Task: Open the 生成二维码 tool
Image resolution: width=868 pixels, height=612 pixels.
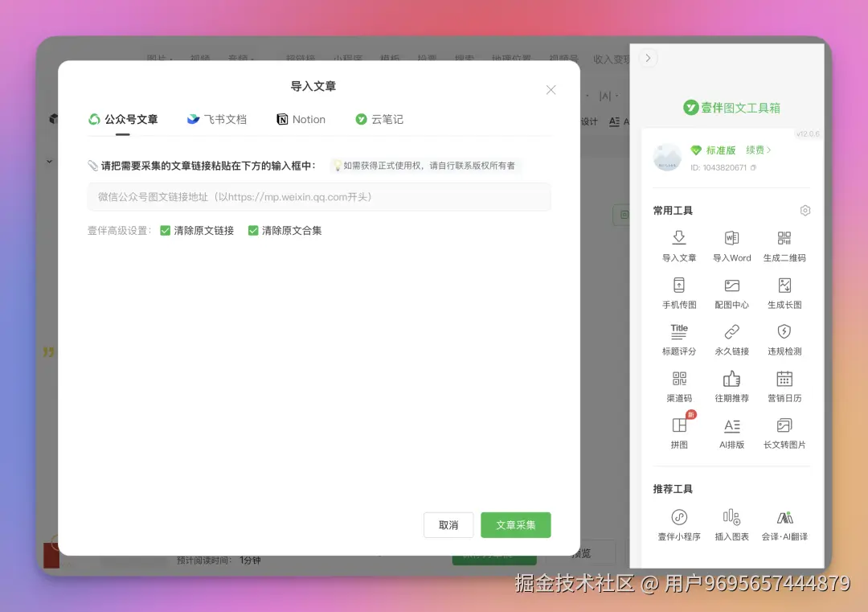Action: [x=784, y=245]
